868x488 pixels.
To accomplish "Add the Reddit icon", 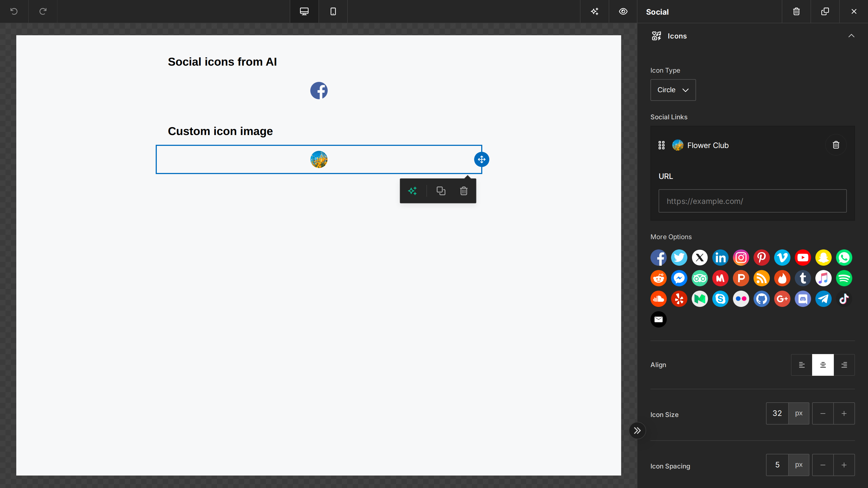I will pos(658,278).
